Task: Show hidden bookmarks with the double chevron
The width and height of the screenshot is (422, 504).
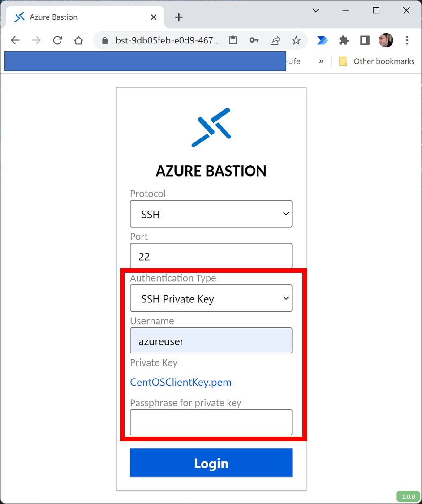Action: (321, 61)
